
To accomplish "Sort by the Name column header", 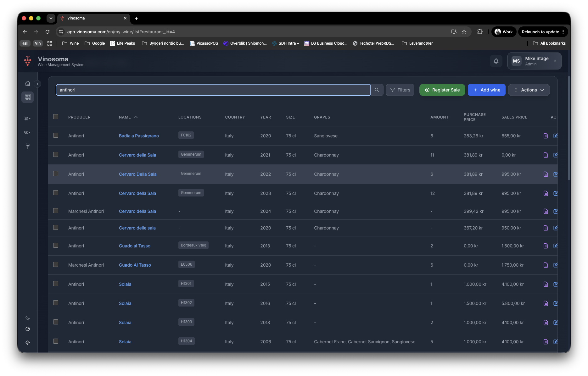I will pyautogui.click(x=128, y=117).
